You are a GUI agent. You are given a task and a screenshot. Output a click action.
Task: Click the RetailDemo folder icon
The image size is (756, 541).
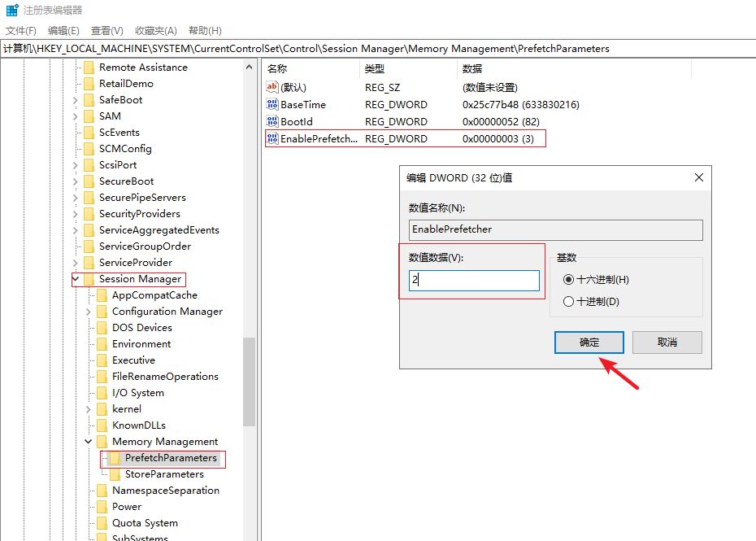(89, 84)
